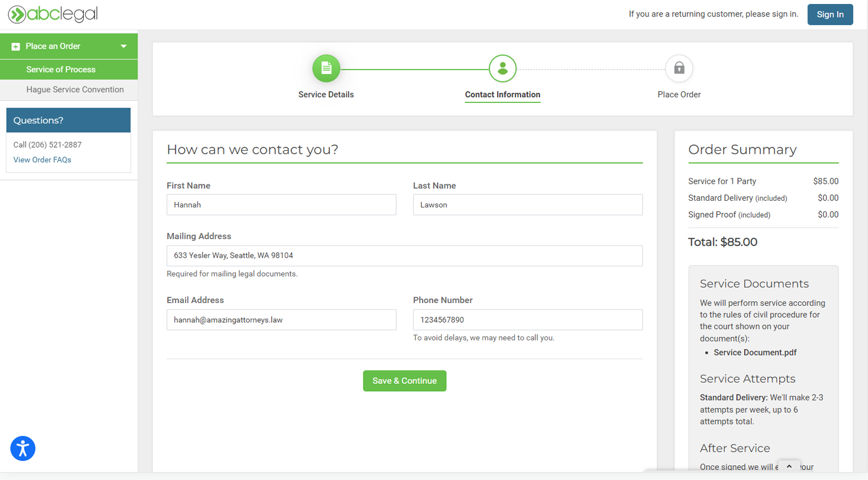Click into the First Name field

click(281, 205)
